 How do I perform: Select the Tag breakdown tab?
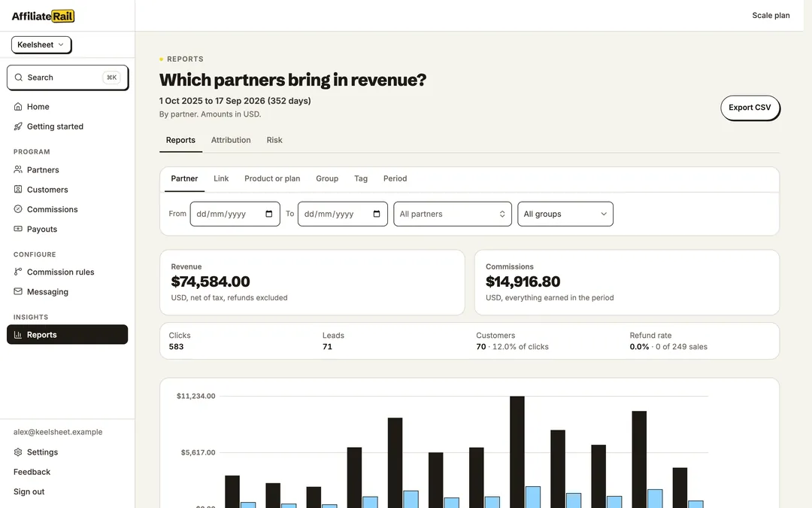coord(361,178)
